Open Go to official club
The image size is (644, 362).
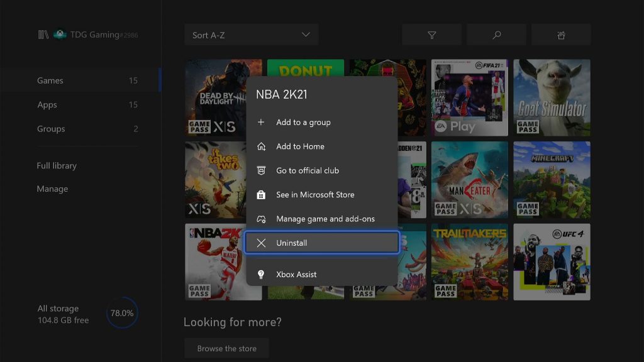(x=322, y=170)
